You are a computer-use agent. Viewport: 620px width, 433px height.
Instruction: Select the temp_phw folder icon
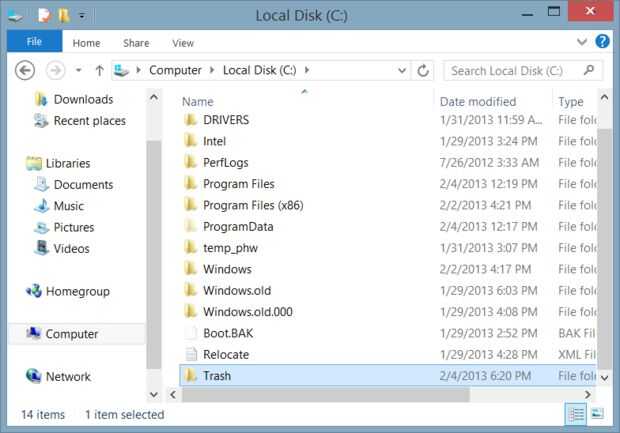click(191, 247)
